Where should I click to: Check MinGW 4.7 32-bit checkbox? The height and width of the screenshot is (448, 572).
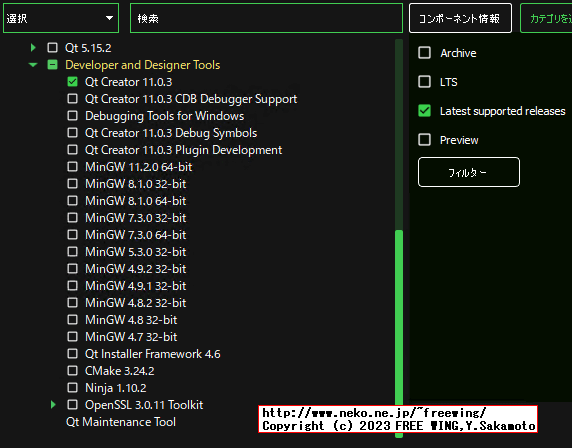73,337
